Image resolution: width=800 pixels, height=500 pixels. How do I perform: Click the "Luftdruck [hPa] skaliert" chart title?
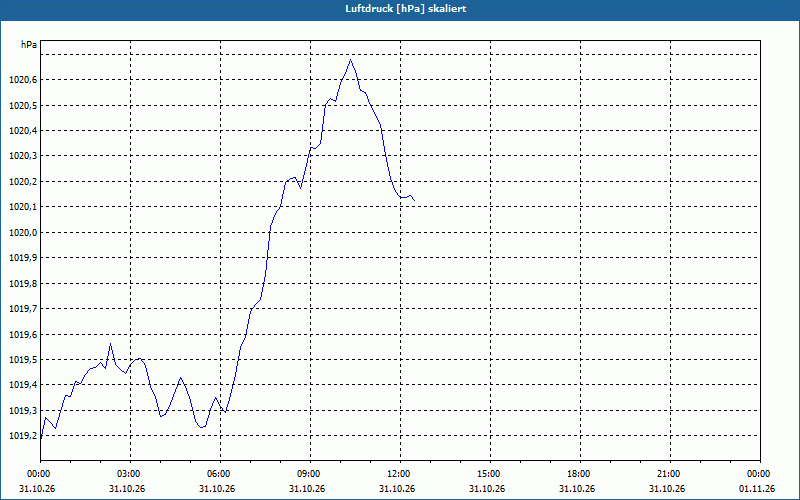406,9
